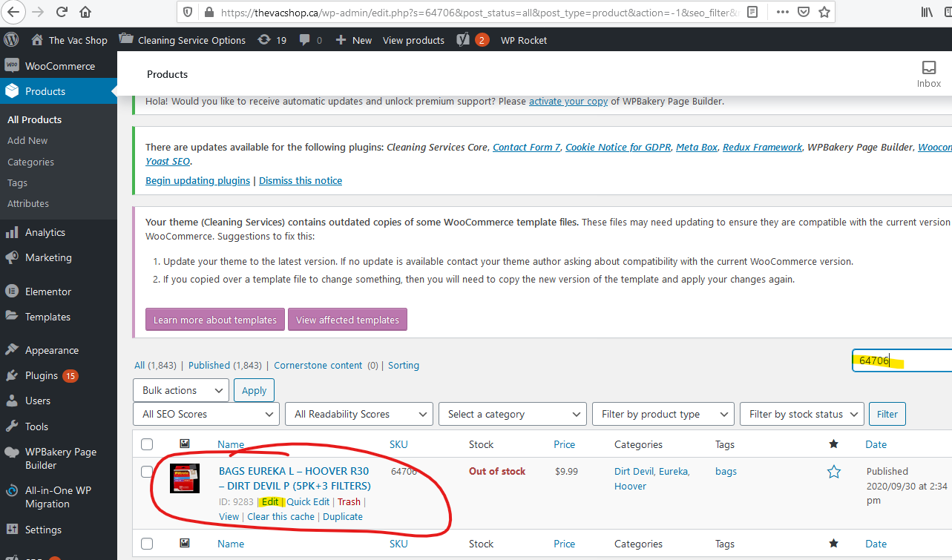
Task: Open comments bubble in admin bar
Action: tap(311, 40)
